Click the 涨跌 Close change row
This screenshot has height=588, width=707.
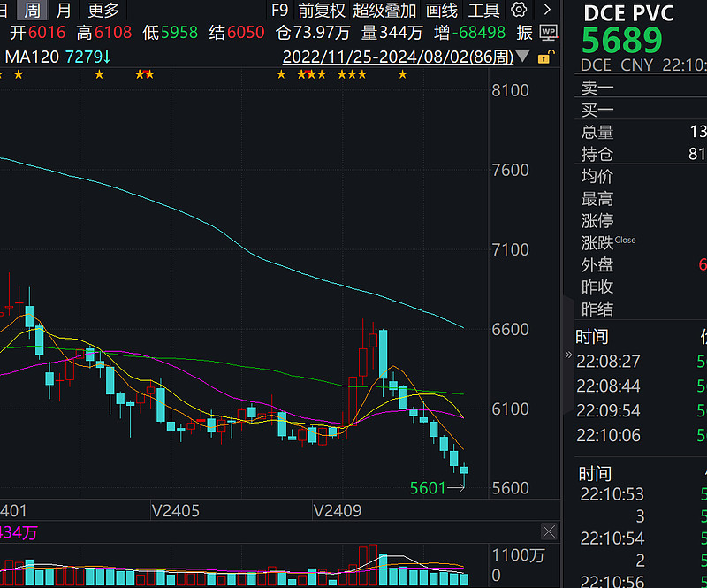[x=641, y=242]
